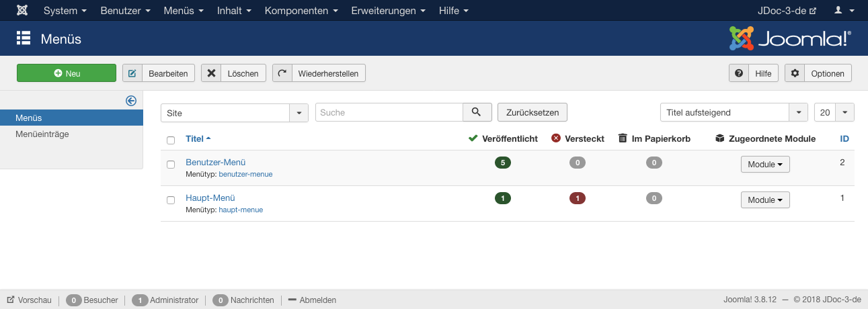Collapse sidebar with the arrow circle icon
The image size is (868, 309).
coord(131,101)
